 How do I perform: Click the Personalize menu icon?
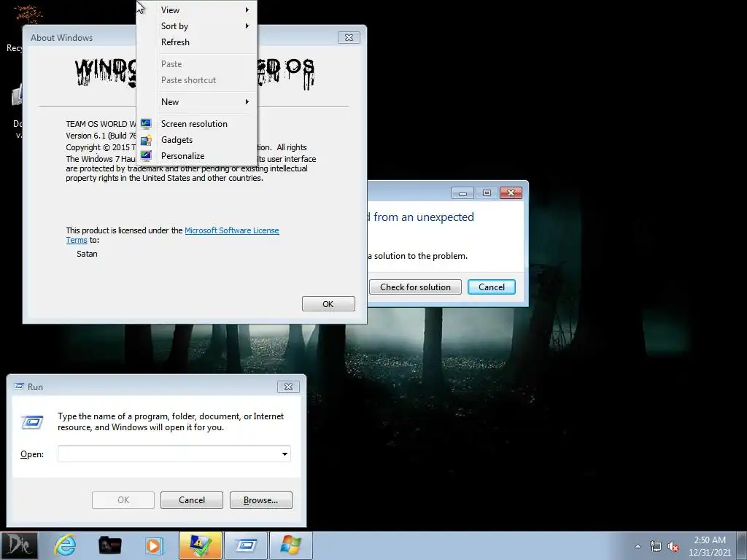tap(146, 156)
